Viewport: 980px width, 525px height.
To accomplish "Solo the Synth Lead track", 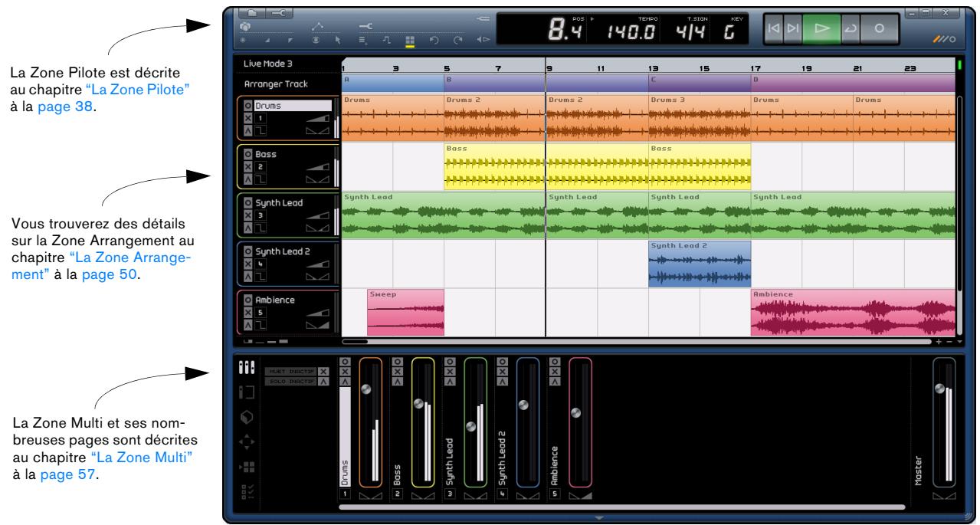I will click(247, 228).
